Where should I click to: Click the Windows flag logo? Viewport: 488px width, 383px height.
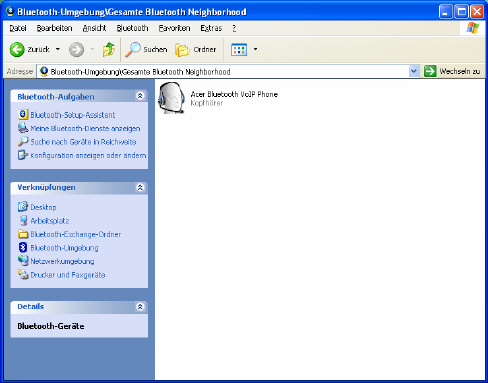pyautogui.click(x=473, y=28)
